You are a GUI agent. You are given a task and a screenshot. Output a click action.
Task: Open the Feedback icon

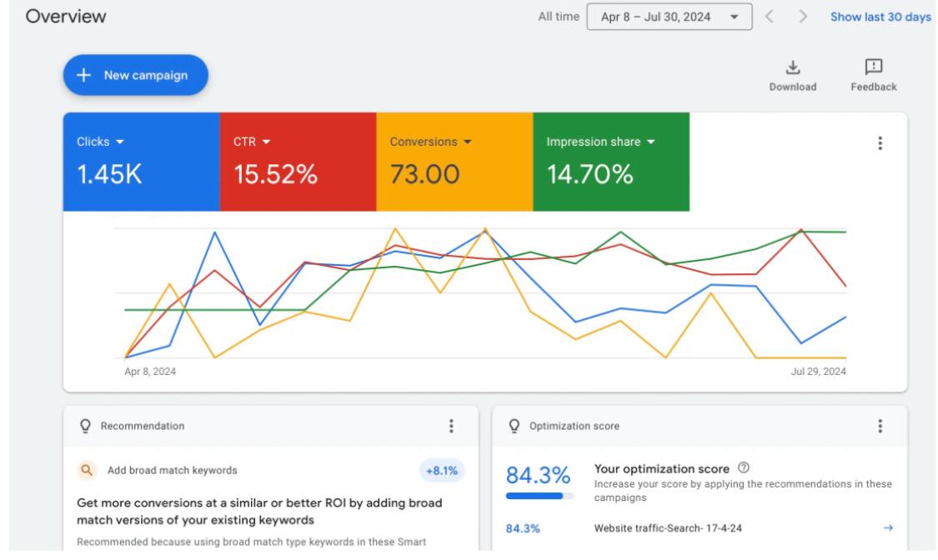tap(873, 67)
